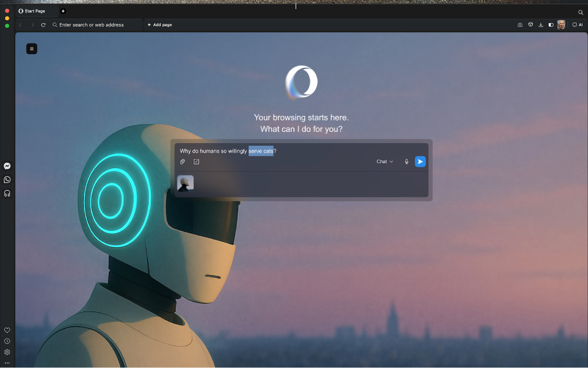Open browser History from the sidebar
The image size is (588, 368).
coord(7,341)
